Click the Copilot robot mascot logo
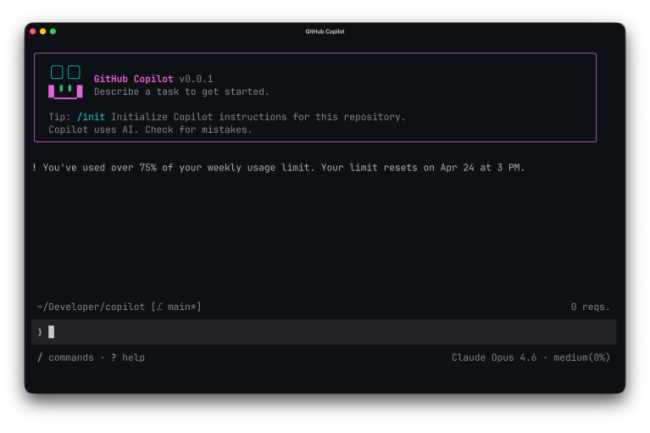The image size is (650, 433). point(65,82)
